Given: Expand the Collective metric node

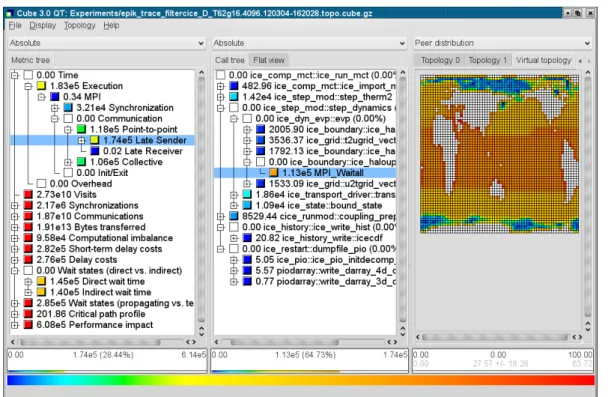Looking at the screenshot, I should (x=68, y=162).
